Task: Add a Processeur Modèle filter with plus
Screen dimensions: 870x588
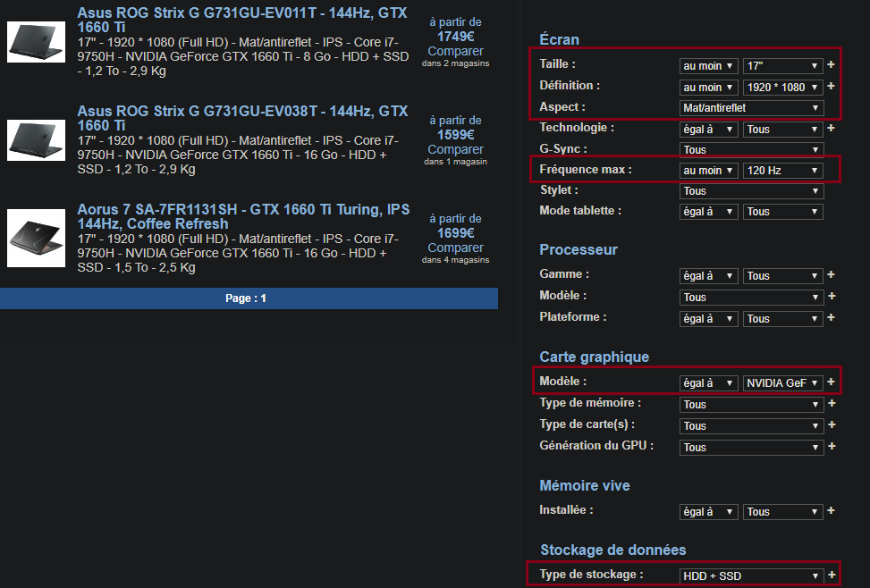Action: coord(832,296)
